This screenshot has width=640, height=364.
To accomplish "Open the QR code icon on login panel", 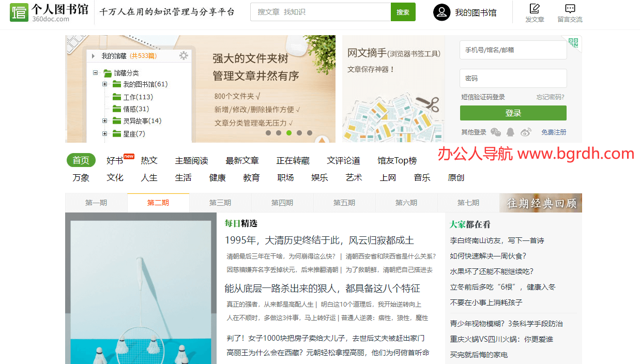I will coord(574,44).
